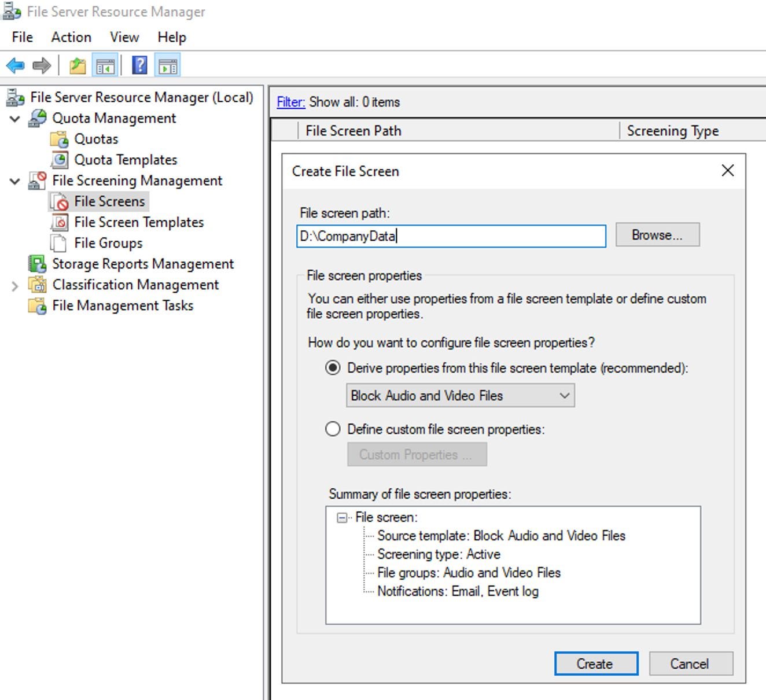
Task: Click the File Management Tasks icon
Action: point(37,305)
